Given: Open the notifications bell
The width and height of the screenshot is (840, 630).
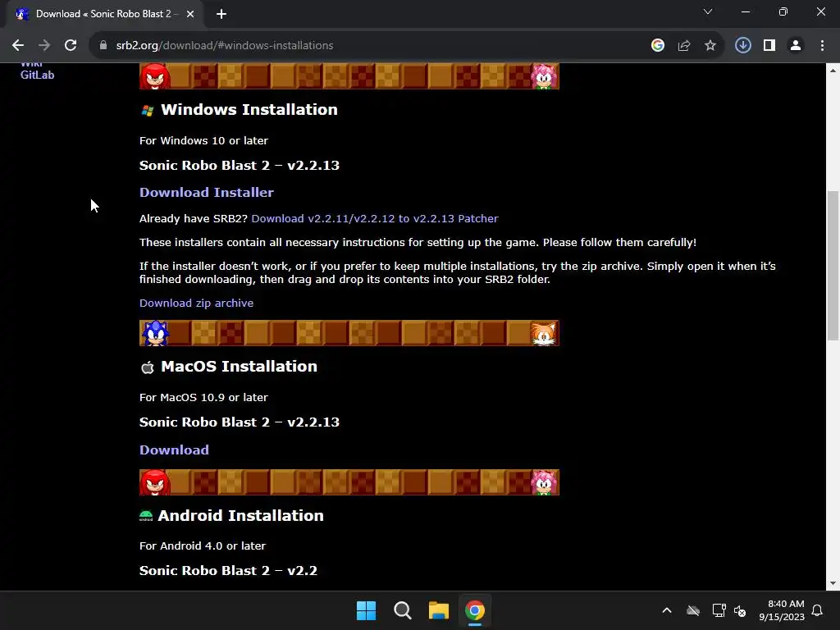Looking at the screenshot, I should pyautogui.click(x=818, y=610).
